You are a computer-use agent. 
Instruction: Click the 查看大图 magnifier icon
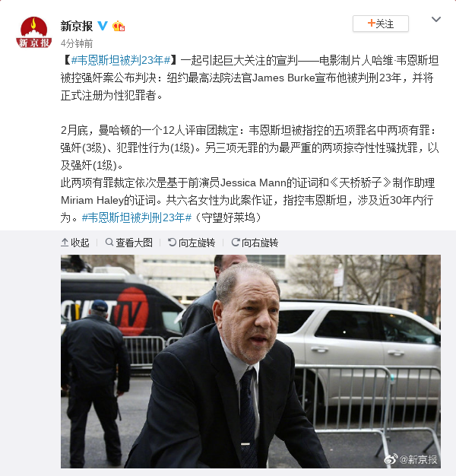point(109,243)
